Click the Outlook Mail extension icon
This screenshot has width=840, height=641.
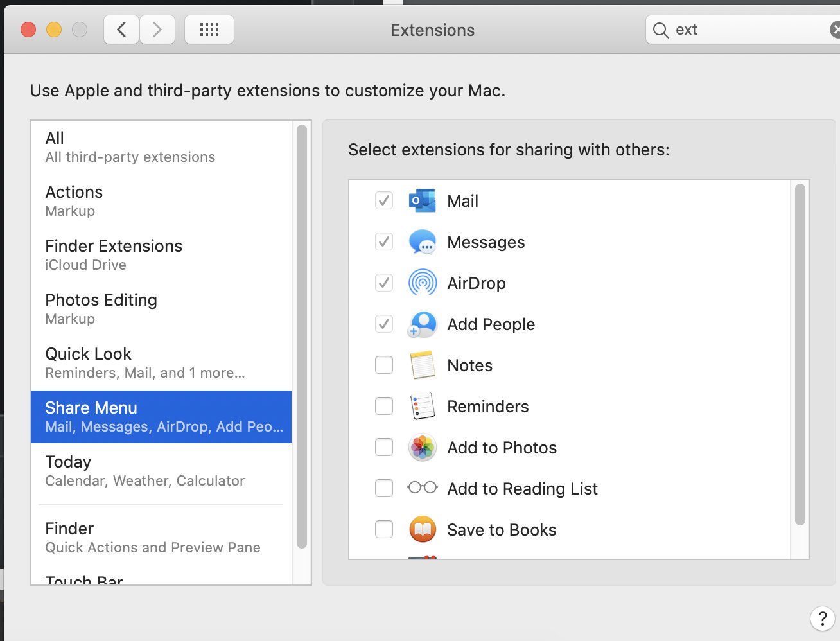(x=422, y=201)
